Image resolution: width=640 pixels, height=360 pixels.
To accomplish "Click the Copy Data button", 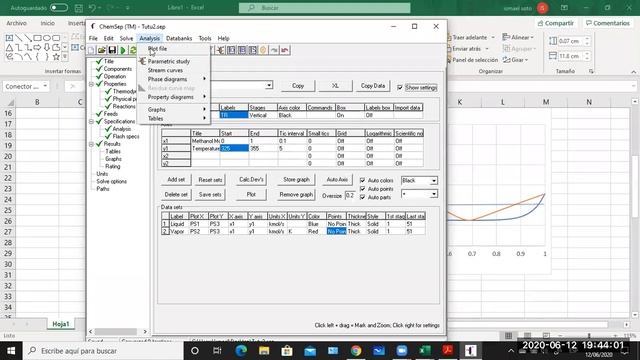I will coord(373,86).
